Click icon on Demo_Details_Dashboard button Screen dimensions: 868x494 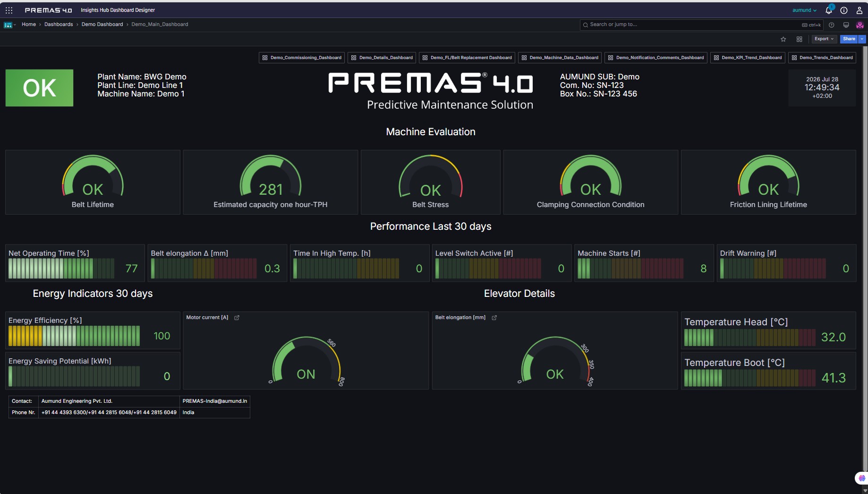[x=354, y=58]
